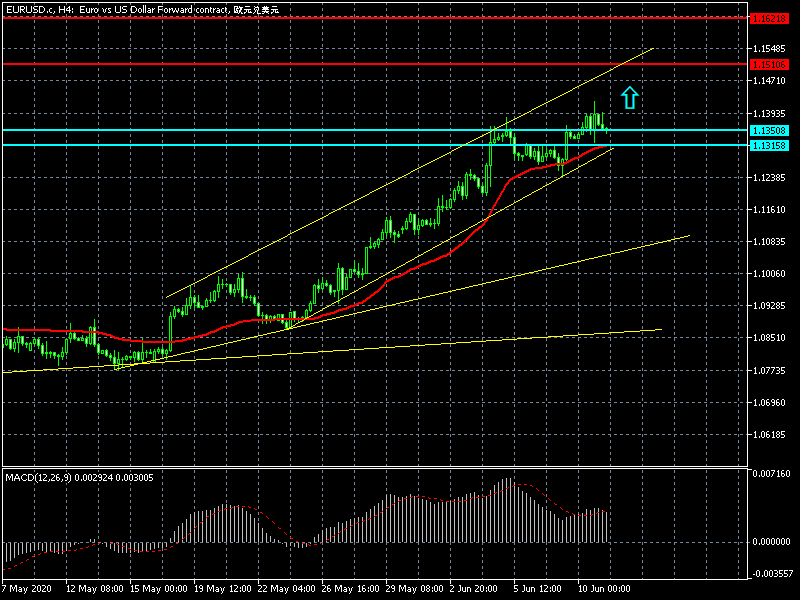Click the cyan up arrow marker

pyautogui.click(x=629, y=97)
